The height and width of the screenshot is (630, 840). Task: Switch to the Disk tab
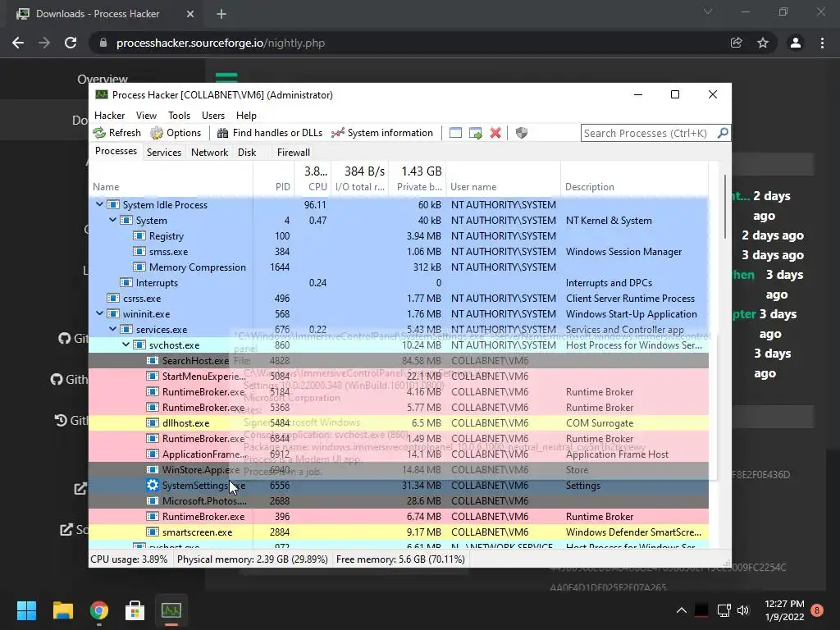[247, 152]
